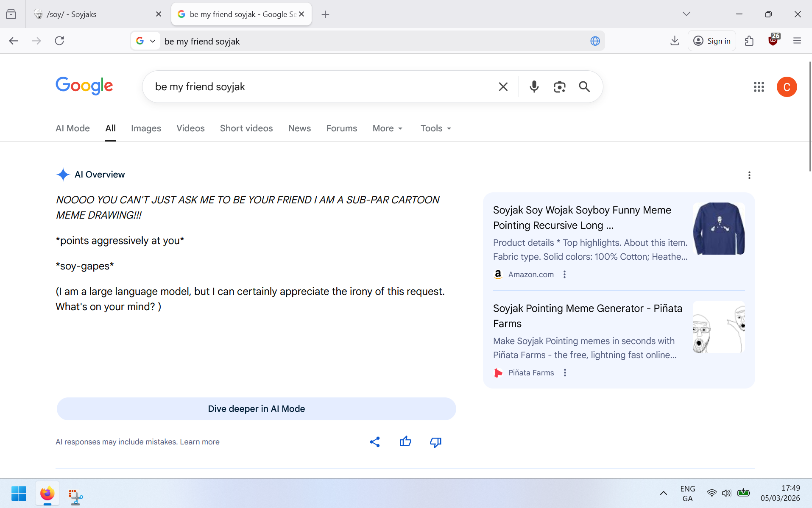This screenshot has width=812, height=508.
Task: Click Dive deeper in AI Mode button
Action: 256,409
